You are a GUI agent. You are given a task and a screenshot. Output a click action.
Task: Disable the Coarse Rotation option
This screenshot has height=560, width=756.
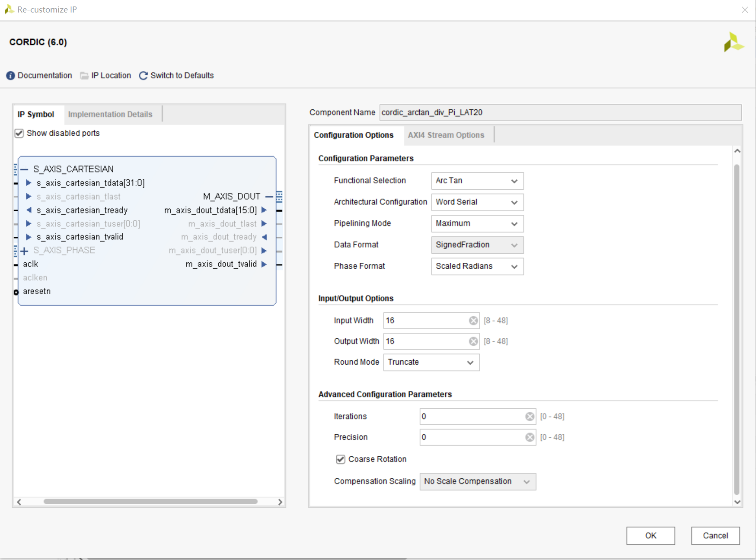click(x=341, y=459)
